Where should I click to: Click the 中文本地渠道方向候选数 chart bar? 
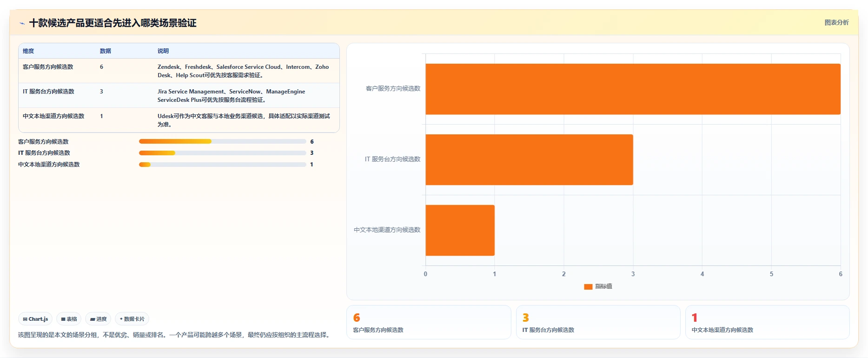tap(460, 230)
